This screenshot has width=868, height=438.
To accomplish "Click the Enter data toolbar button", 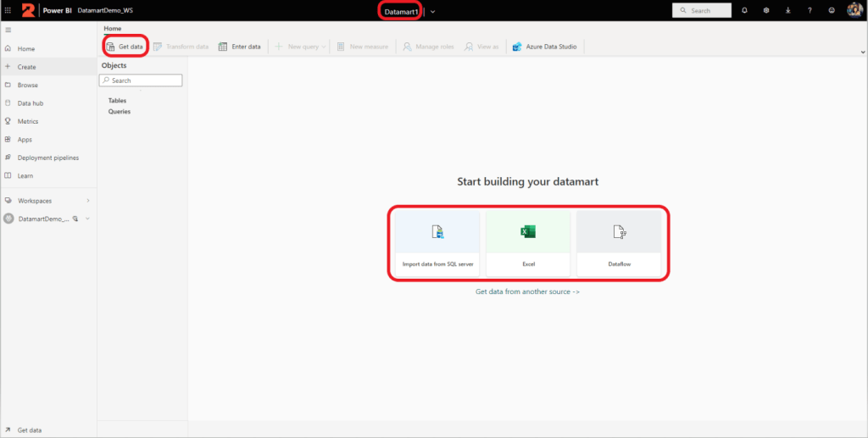I will click(x=240, y=47).
